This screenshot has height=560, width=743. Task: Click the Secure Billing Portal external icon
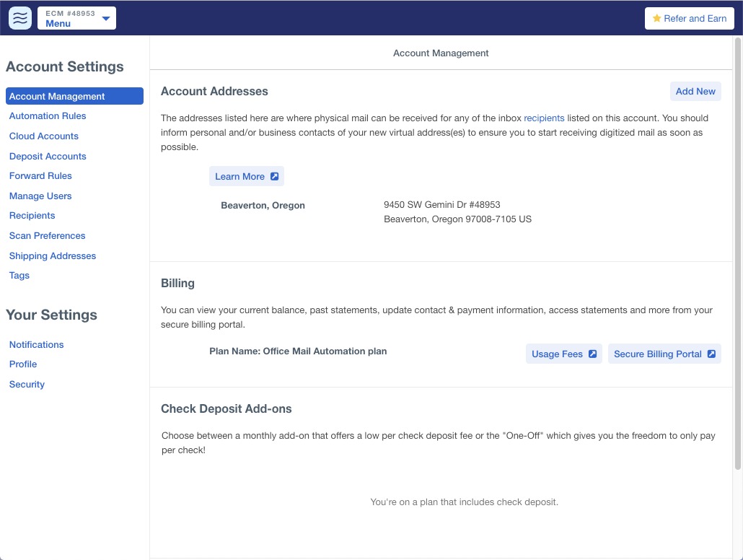pyautogui.click(x=711, y=354)
